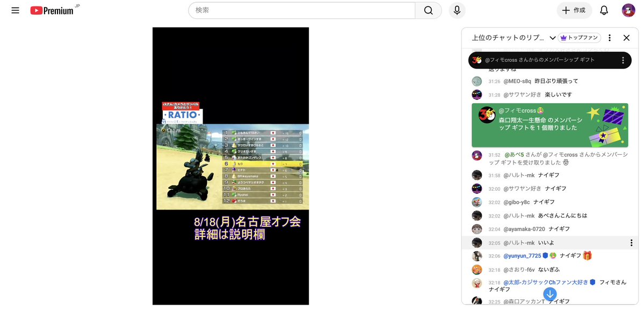Click @太郎-カジサックChファン大好き avatar
This screenshot has height=309, width=644.
pyautogui.click(x=476, y=283)
